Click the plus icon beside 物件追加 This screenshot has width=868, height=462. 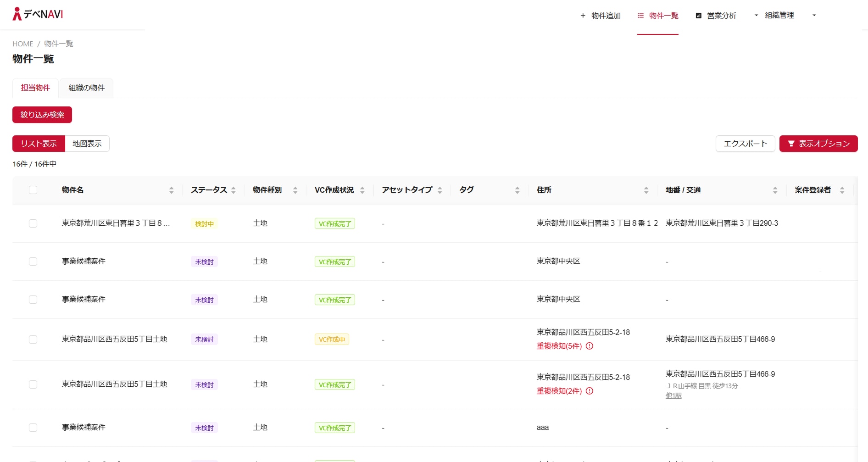(583, 15)
